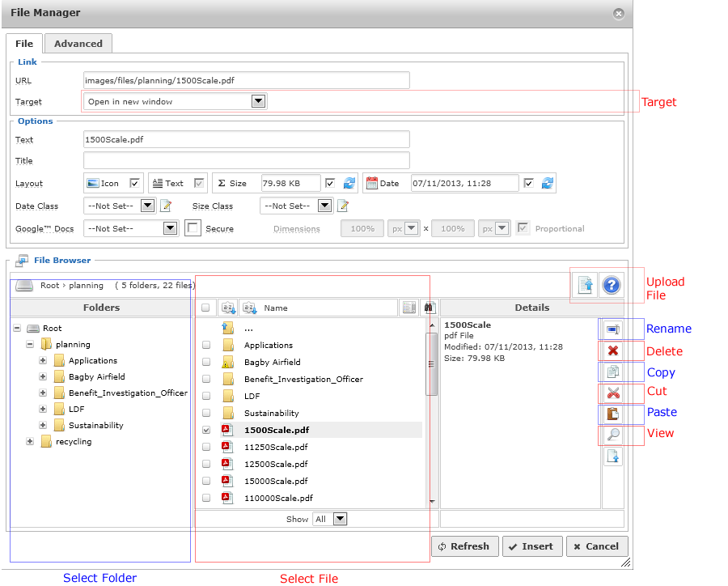Click the Rename file icon
This screenshot has width=728, height=586.
(x=613, y=329)
